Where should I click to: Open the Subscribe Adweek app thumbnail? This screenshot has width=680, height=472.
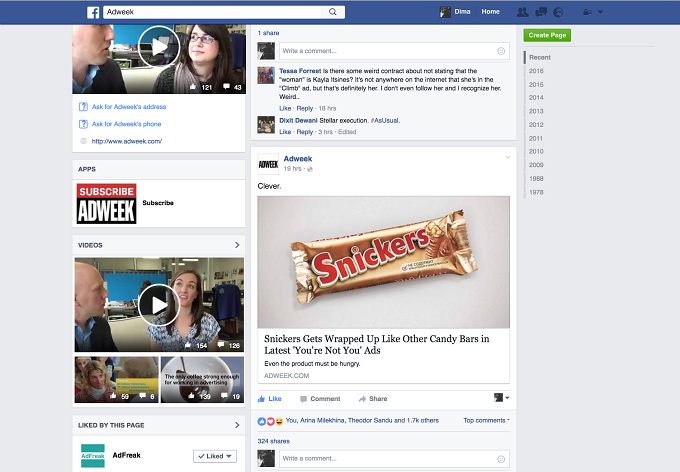coord(106,203)
